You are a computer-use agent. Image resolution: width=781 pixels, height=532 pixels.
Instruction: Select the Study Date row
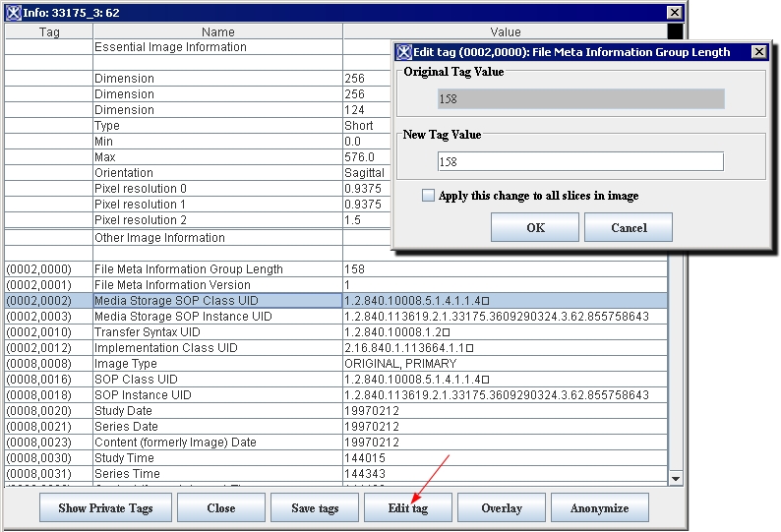pos(216,411)
